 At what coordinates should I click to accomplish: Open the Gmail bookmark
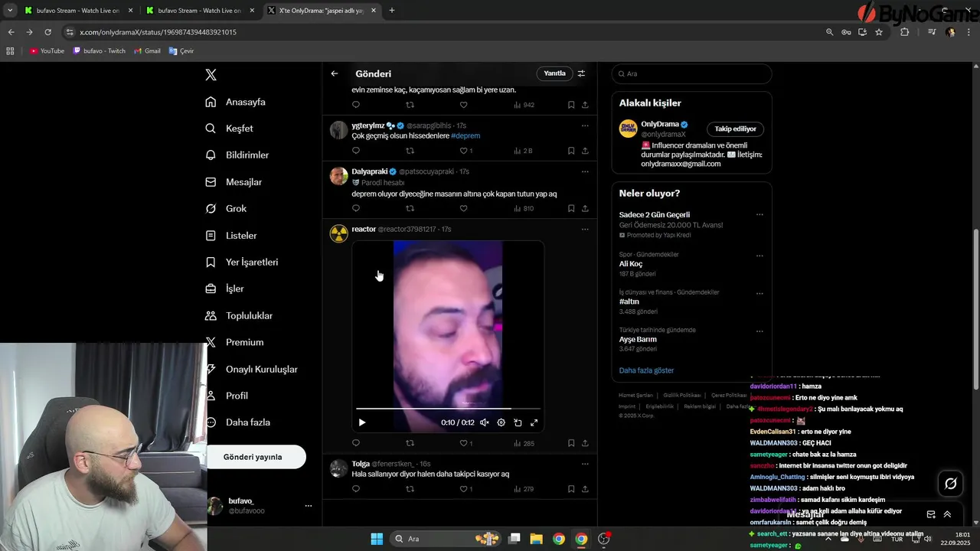(x=147, y=51)
